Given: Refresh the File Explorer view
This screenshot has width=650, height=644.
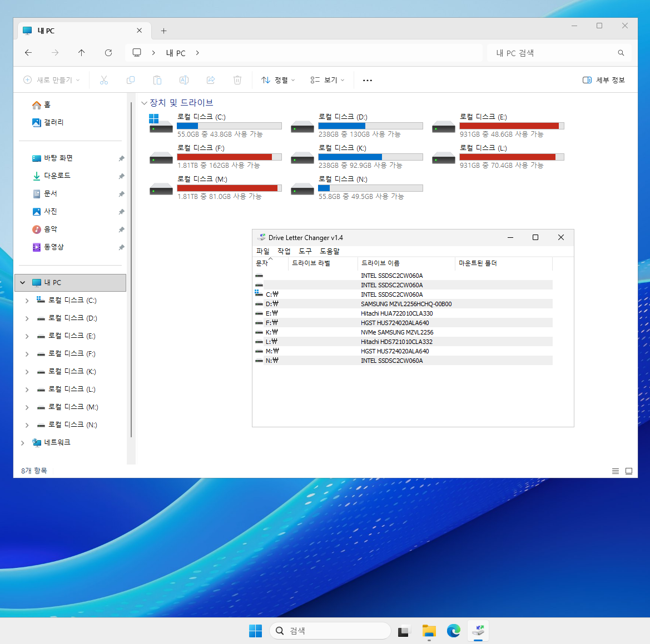Looking at the screenshot, I should [x=108, y=53].
